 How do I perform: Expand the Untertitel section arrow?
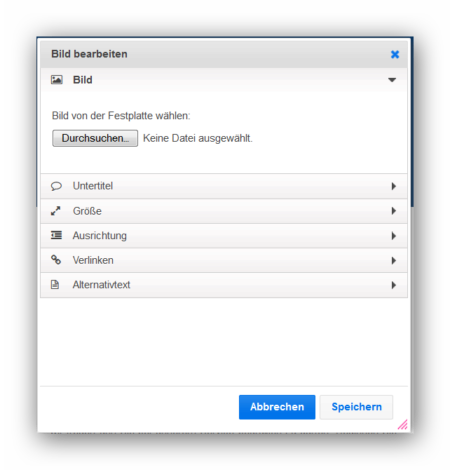(x=394, y=186)
